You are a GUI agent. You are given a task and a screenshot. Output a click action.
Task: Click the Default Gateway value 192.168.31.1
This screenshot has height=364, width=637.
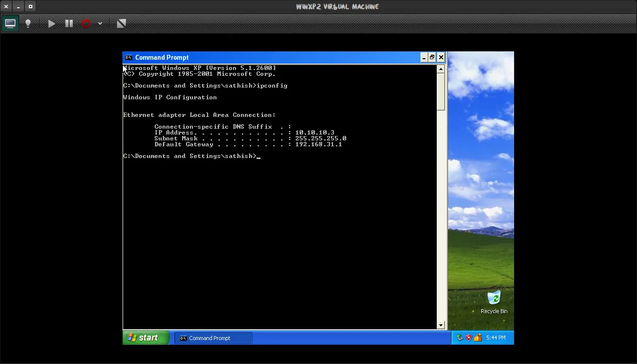(x=319, y=144)
